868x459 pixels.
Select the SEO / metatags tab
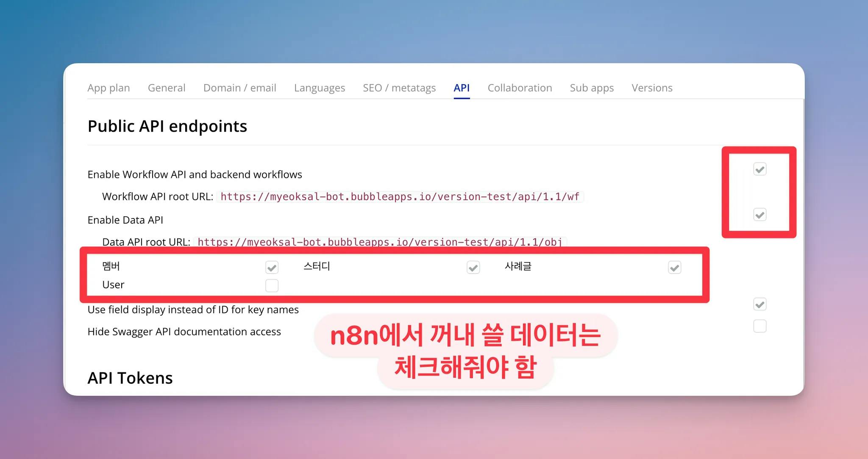coord(399,88)
